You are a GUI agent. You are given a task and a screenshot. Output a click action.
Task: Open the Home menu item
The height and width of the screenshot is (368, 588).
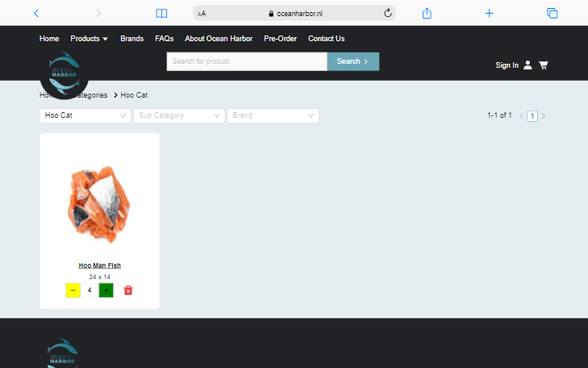click(x=49, y=39)
